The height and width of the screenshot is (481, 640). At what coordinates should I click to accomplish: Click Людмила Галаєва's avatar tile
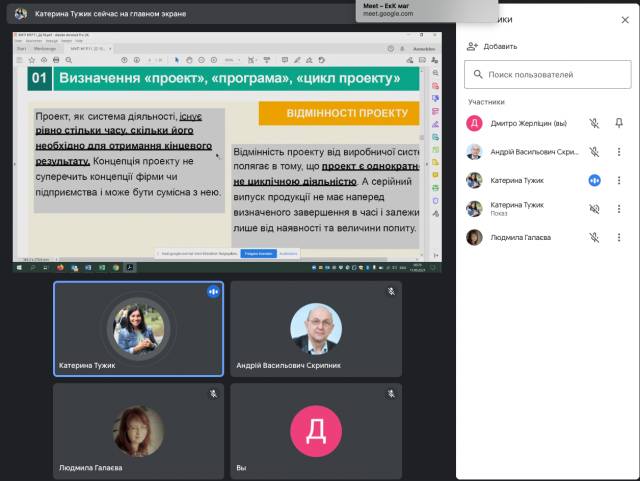[138, 431]
